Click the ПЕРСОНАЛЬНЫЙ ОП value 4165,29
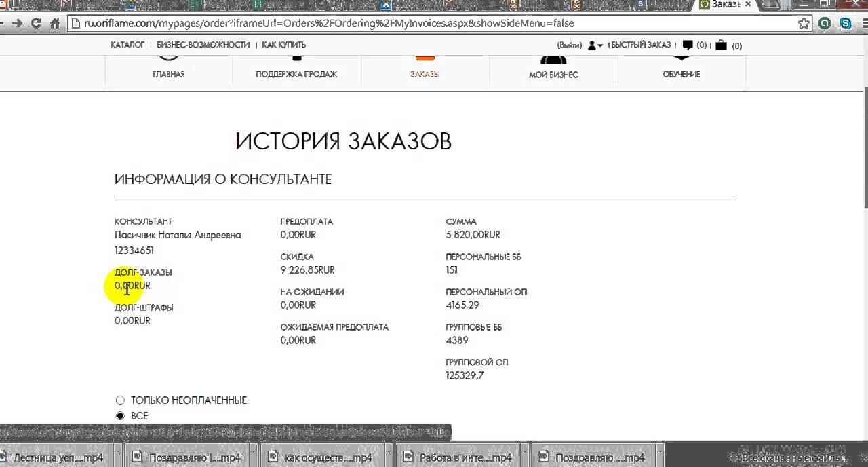Viewport: 868px width, 467px height. click(x=462, y=305)
